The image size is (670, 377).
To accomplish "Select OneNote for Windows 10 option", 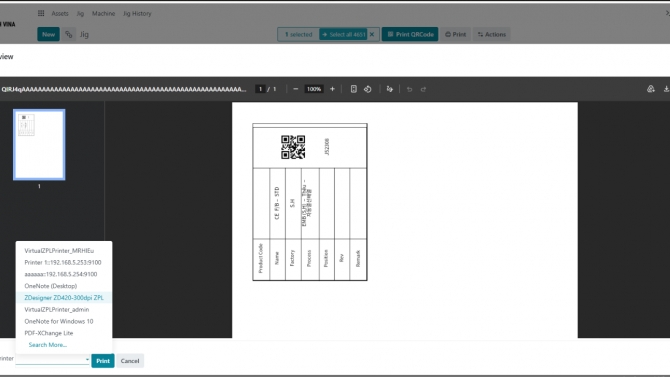I will [64, 321].
